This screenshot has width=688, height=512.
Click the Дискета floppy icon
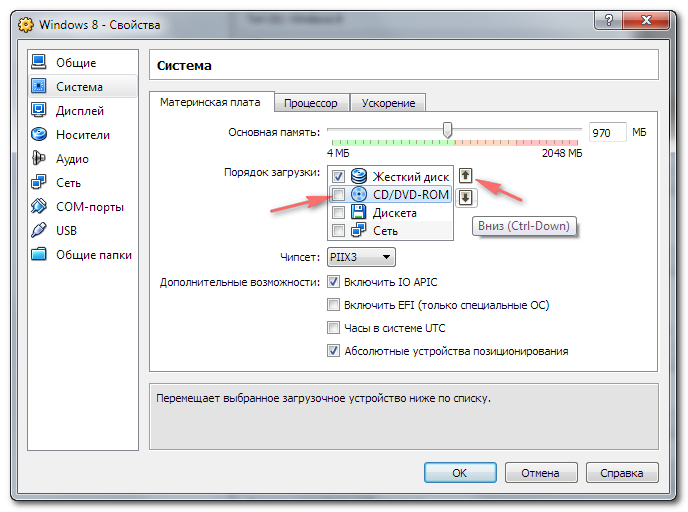pyautogui.click(x=358, y=212)
